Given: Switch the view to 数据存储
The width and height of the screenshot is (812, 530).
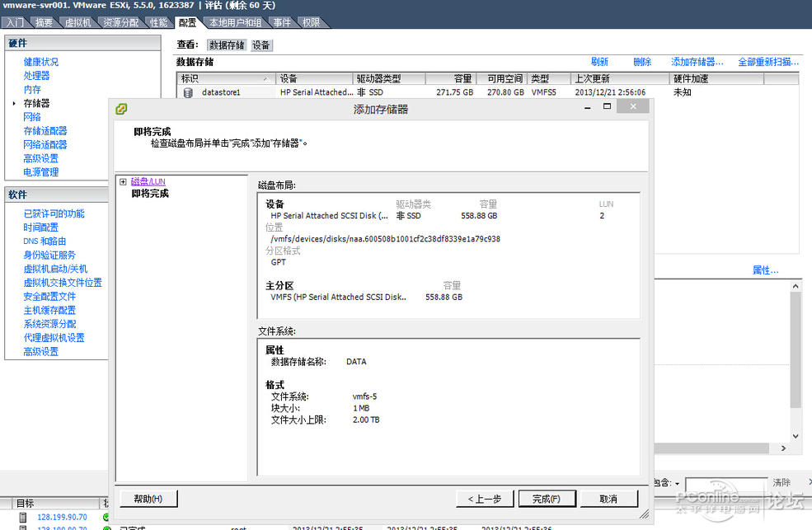Looking at the screenshot, I should click(x=227, y=45).
